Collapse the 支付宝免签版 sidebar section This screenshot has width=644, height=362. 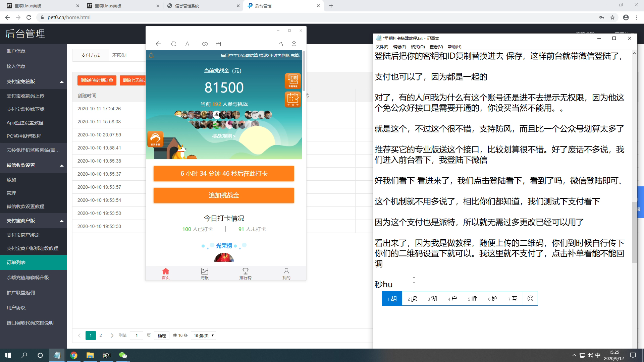pos(62,82)
